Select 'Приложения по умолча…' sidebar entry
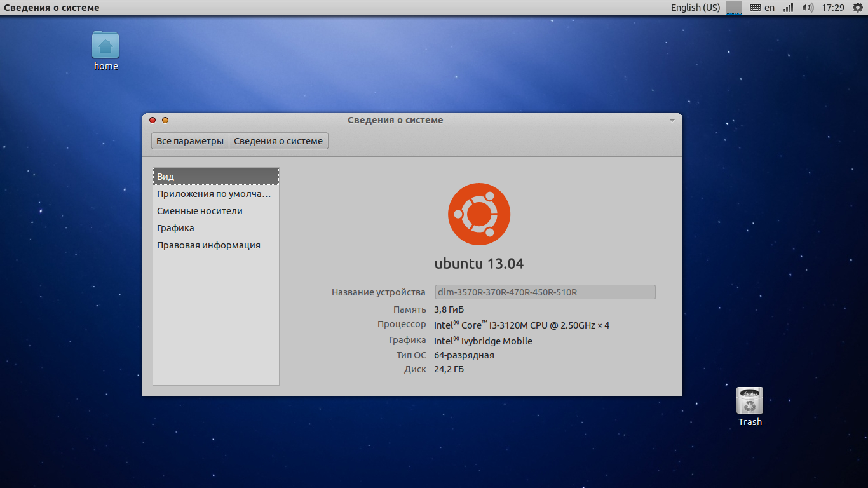The width and height of the screenshot is (868, 488). [x=214, y=194]
